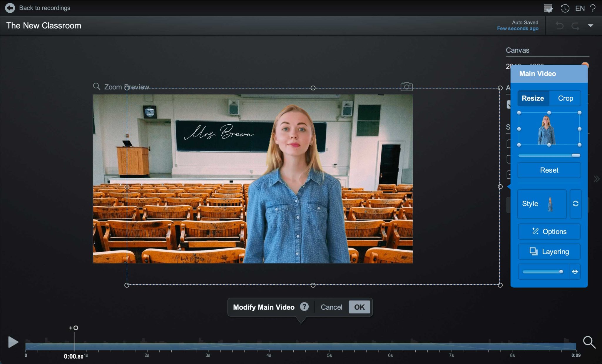Image resolution: width=602 pixels, height=364 pixels.
Task: Click the Crop tab in Main Video panel
Action: click(566, 98)
